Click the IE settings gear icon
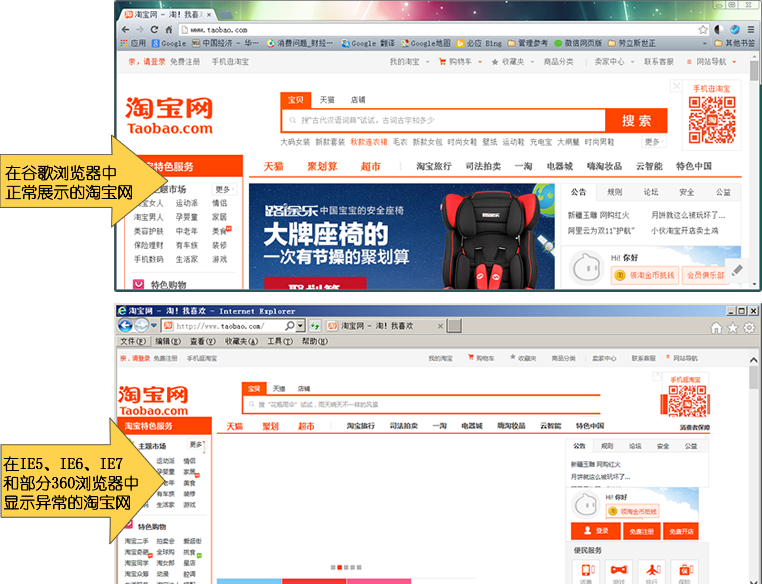The image size is (762, 584). click(x=749, y=327)
